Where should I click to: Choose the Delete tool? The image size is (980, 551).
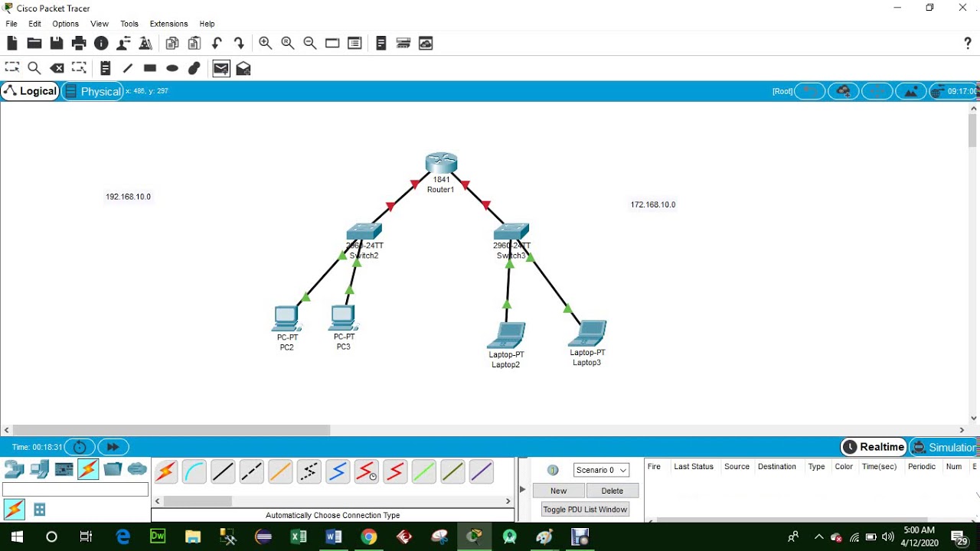tap(57, 68)
